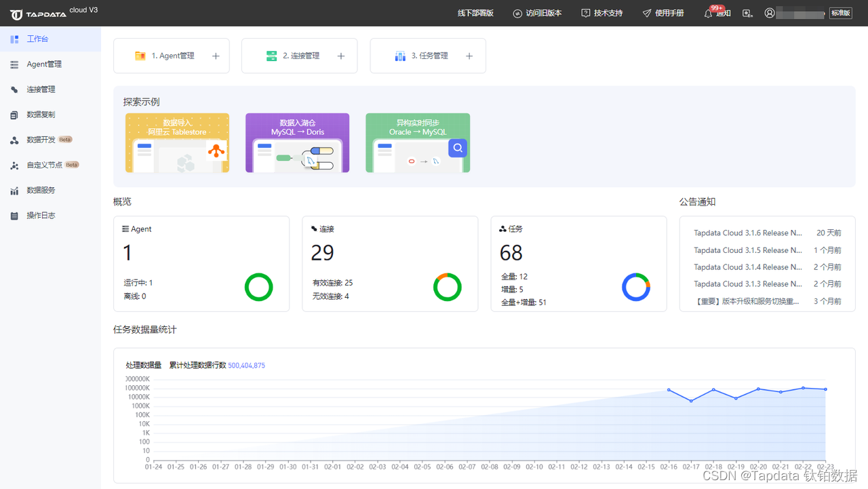Click plus sign on 1. Agent管理 card
Image resolution: width=868 pixels, height=489 pixels.
(x=216, y=56)
